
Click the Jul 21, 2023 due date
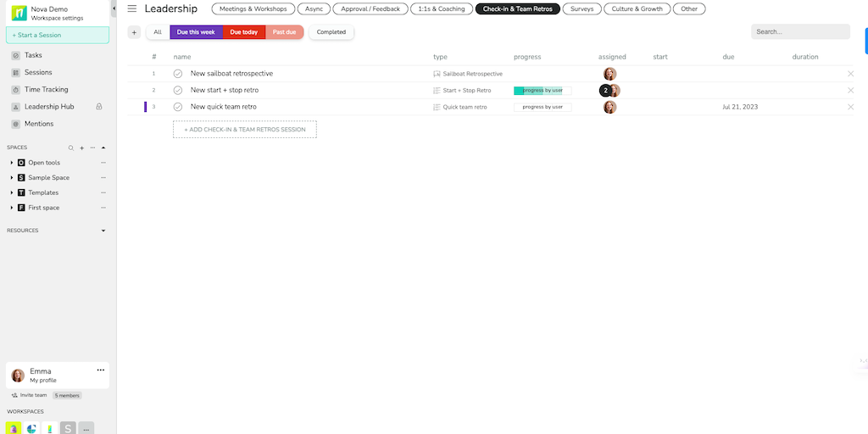(740, 107)
